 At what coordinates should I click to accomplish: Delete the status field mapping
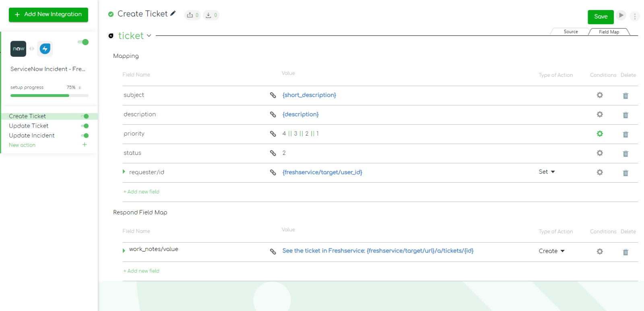[x=625, y=154]
